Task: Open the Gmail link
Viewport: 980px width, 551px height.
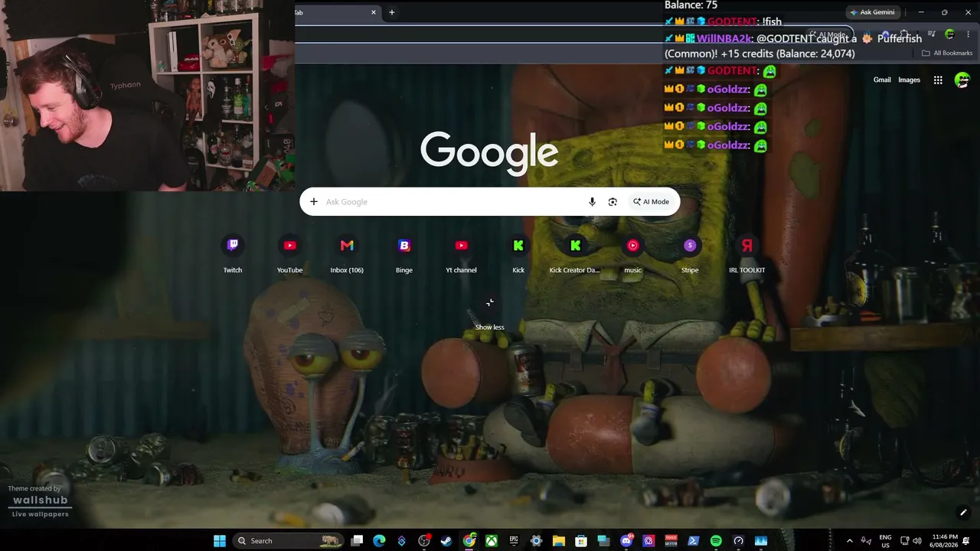Action: click(882, 80)
